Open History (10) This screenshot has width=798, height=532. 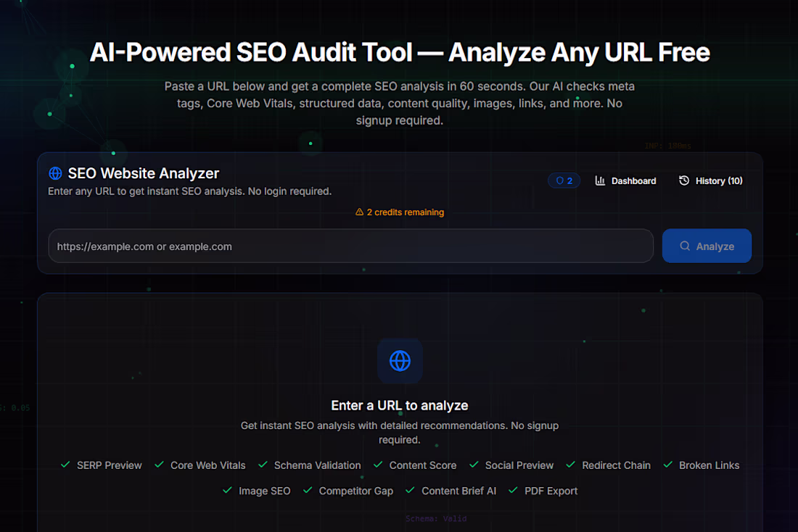coord(710,180)
